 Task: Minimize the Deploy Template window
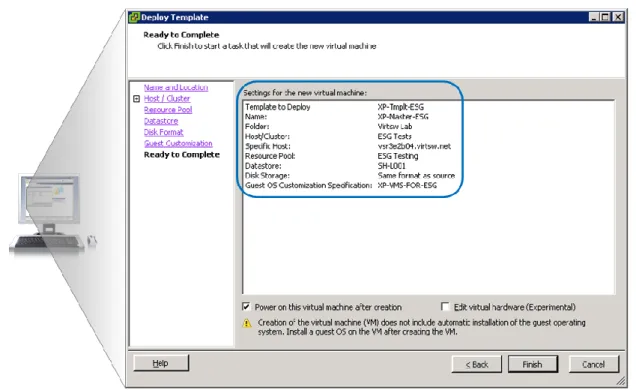click(594, 17)
